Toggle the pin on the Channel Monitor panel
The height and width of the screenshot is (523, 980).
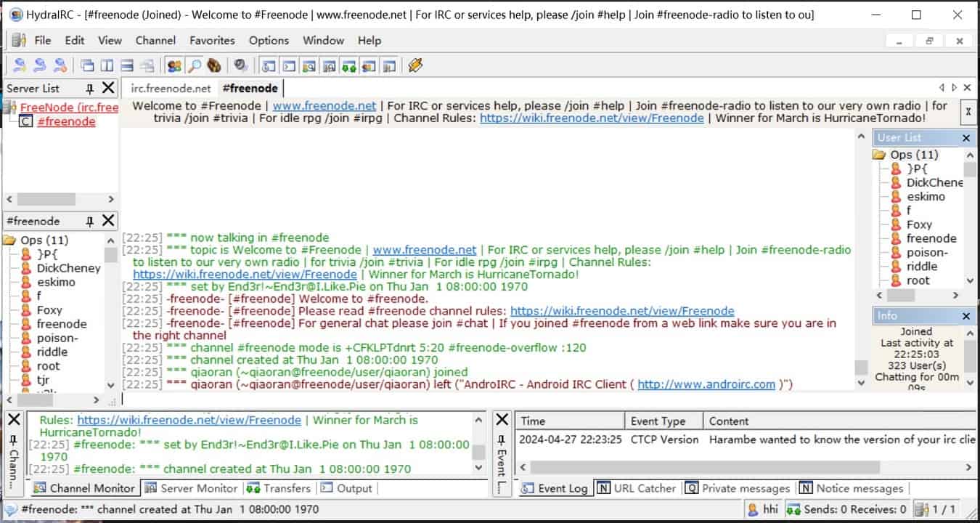14,439
